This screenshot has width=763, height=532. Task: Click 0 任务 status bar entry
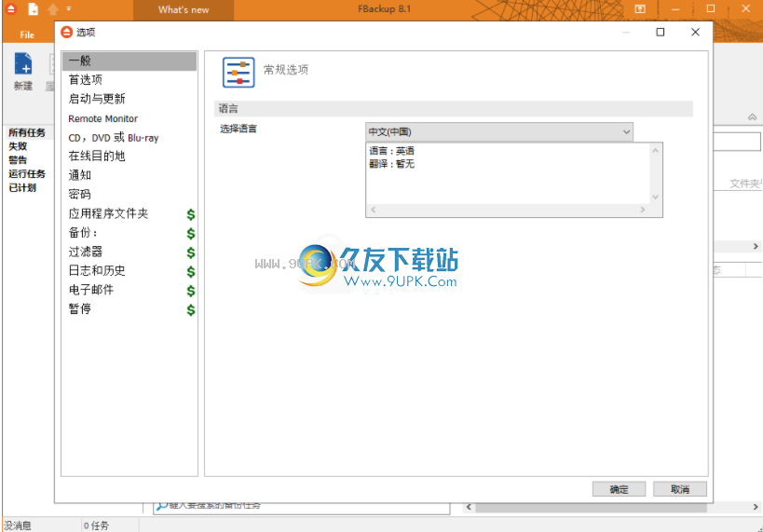coord(96,525)
